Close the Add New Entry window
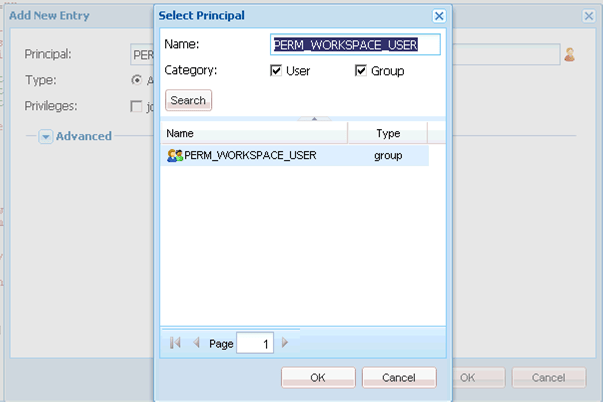 pos(589,16)
